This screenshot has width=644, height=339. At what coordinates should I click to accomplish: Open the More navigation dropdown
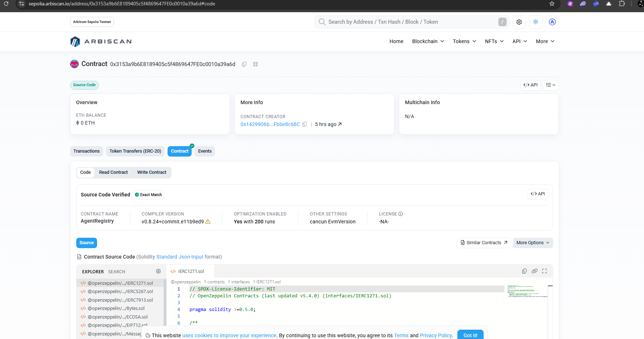click(x=545, y=41)
